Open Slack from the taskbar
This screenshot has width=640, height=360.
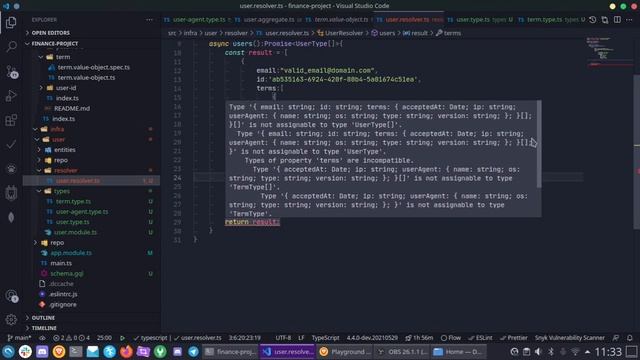25,351
